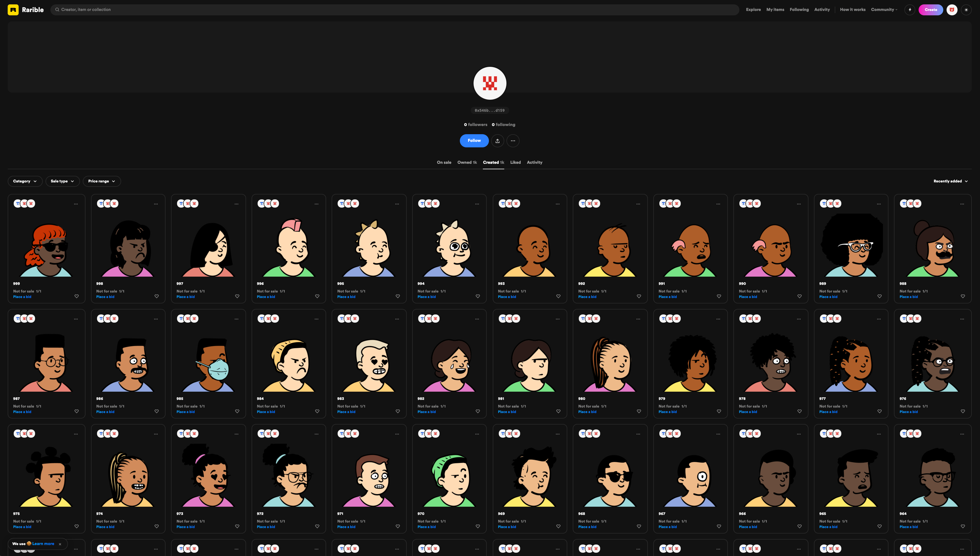Like item 979 with heart icon
980x556 pixels.
coord(719,411)
